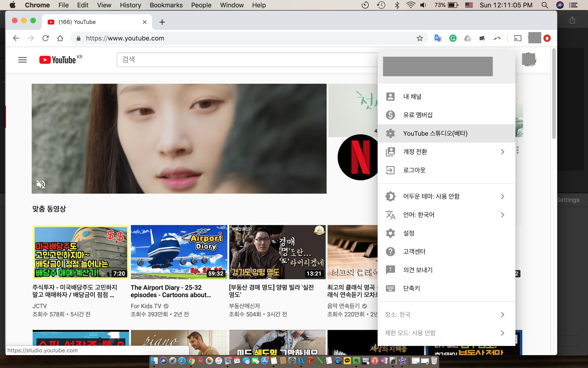
Task: Open the 음악 연속듣기 channel link
Action: 343,306
